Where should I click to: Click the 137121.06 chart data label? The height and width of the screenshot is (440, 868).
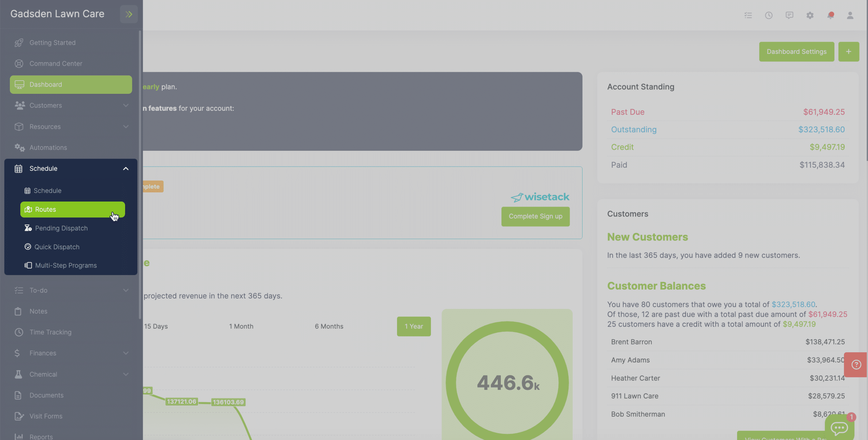click(x=182, y=402)
